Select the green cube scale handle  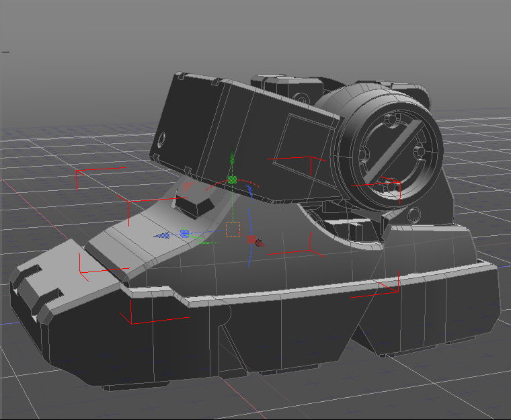[233, 180]
